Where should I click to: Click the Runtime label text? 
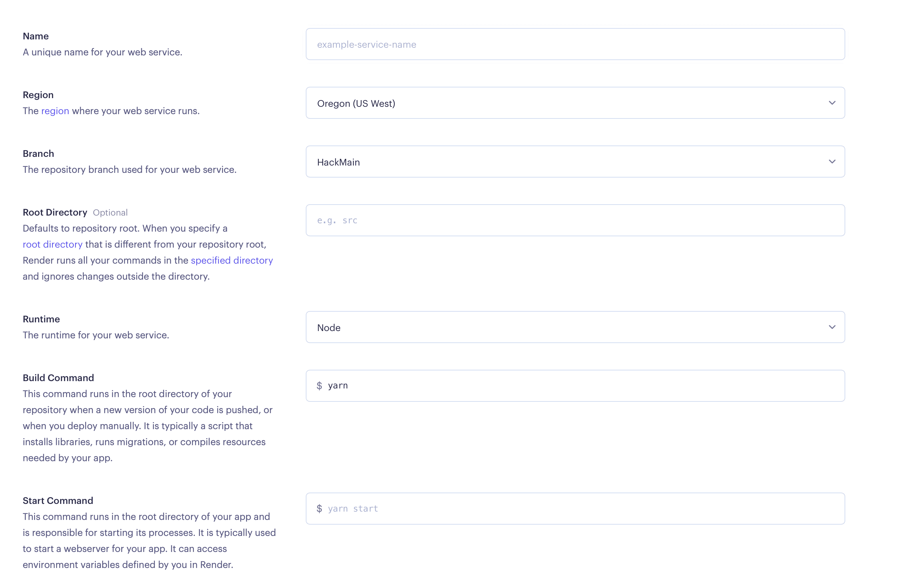(41, 319)
